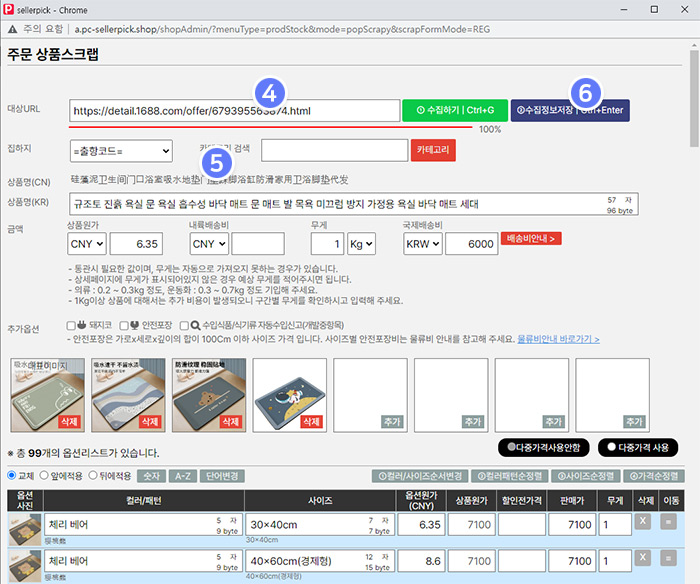Screen dimensions: 700x584
Task: Click the 수집정보저장 save button
Action: [570, 109]
